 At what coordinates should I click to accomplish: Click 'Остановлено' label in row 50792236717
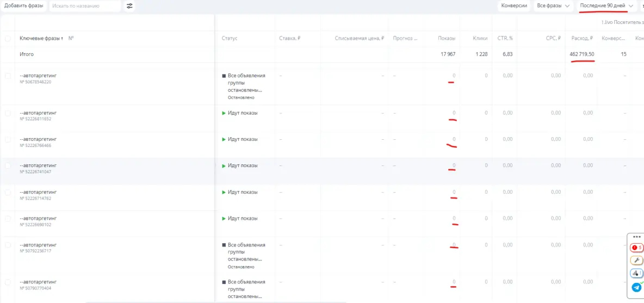click(241, 267)
